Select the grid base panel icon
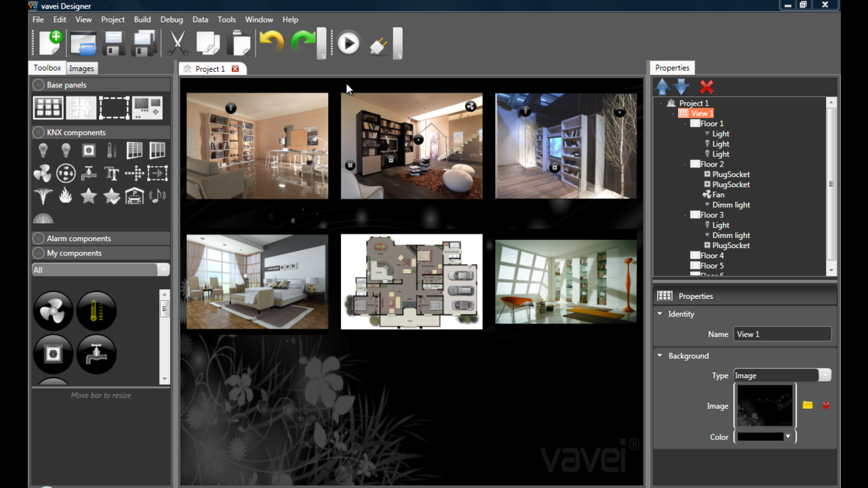The height and width of the screenshot is (488, 868). click(x=48, y=107)
